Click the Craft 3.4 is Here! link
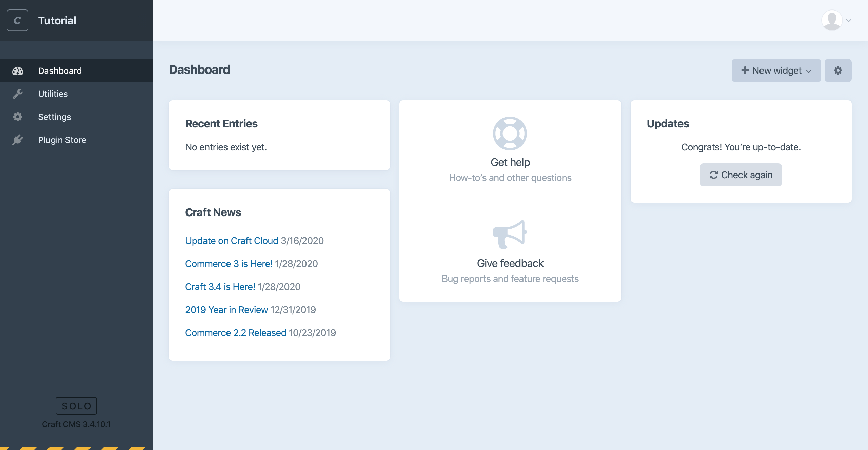 coord(220,287)
